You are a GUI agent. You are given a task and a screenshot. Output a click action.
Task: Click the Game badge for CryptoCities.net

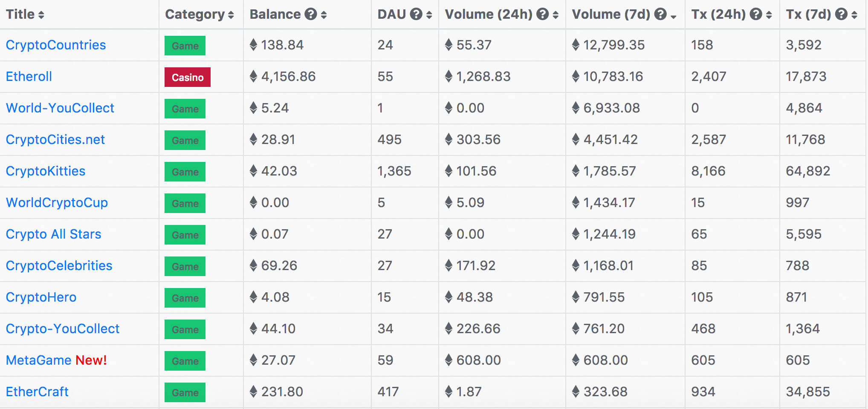pos(185,140)
